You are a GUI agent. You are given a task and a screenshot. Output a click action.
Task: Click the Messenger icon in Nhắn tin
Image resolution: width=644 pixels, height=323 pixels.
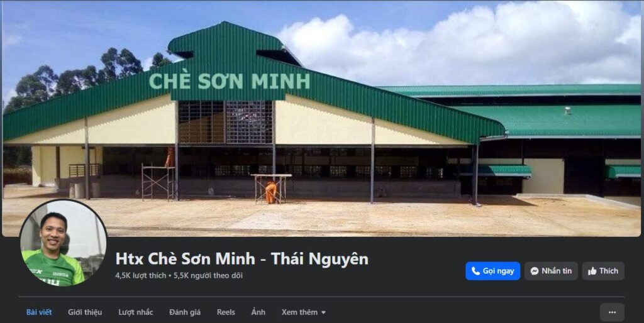coord(535,271)
